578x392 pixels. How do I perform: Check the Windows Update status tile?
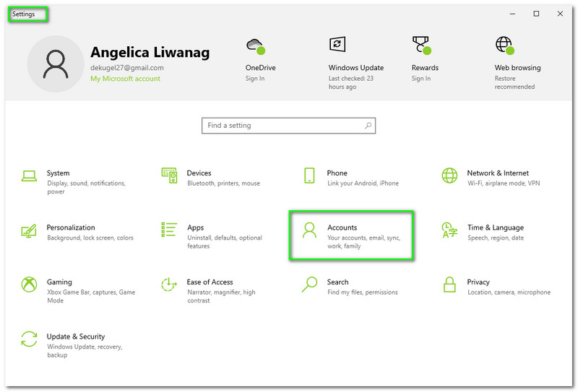tap(355, 68)
